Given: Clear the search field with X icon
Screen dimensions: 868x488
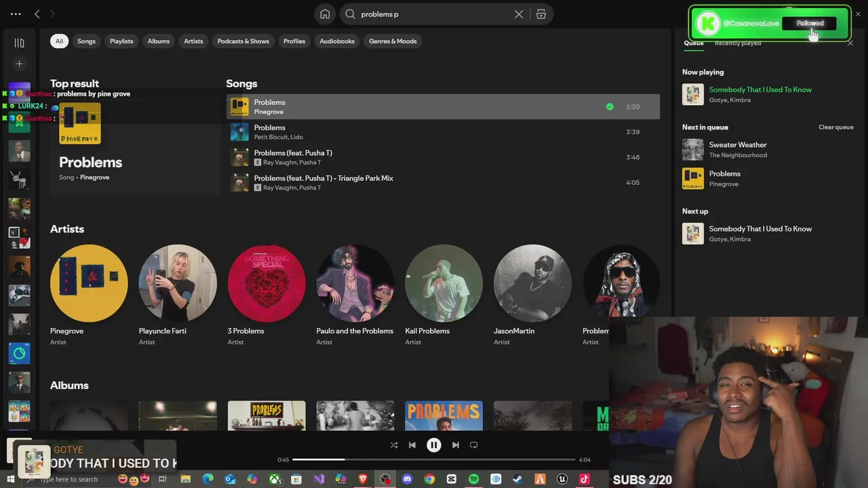Looking at the screenshot, I should click(519, 14).
